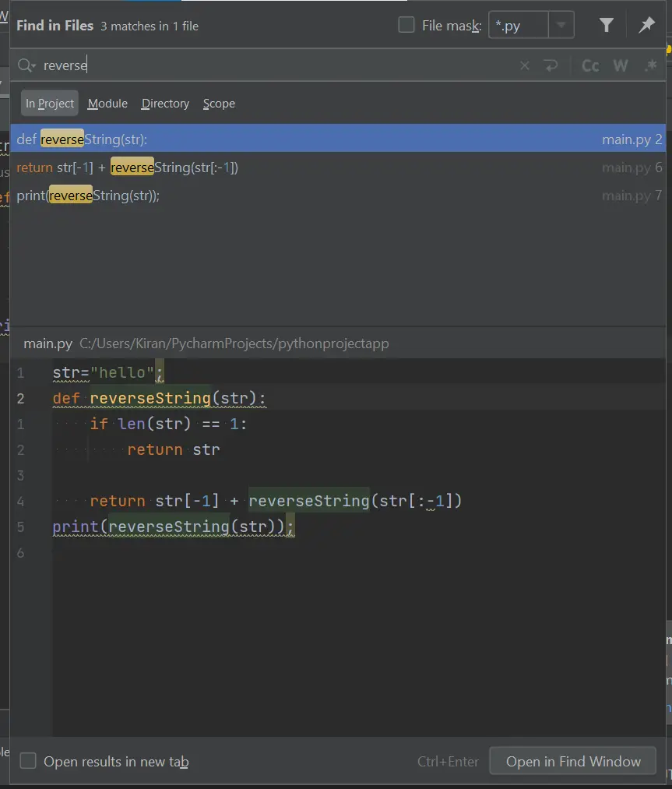Check Open results in new tab
This screenshot has height=789, width=672.
pos(28,761)
